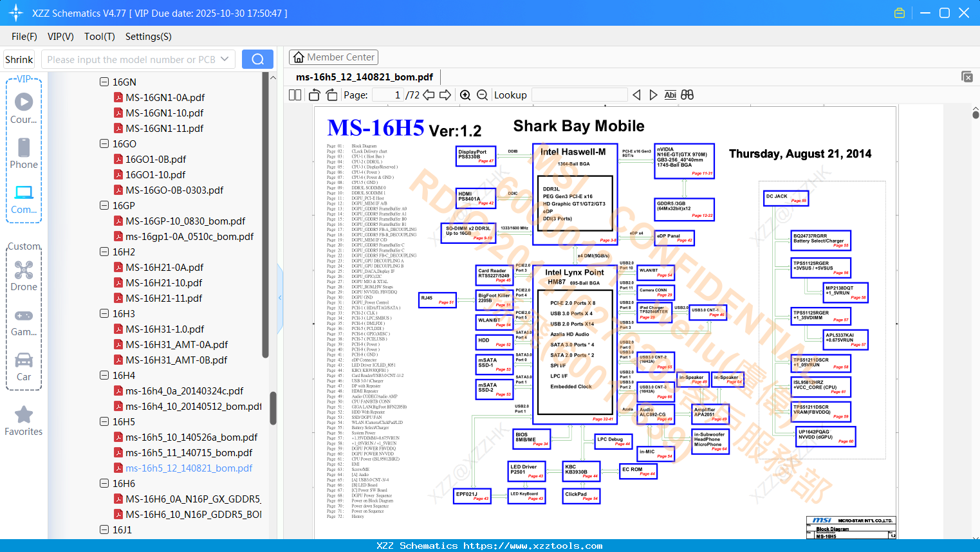Open MS-16H31_AMT-0A.pdf
Image resolution: width=980 pixels, height=552 pixels.
click(x=177, y=344)
